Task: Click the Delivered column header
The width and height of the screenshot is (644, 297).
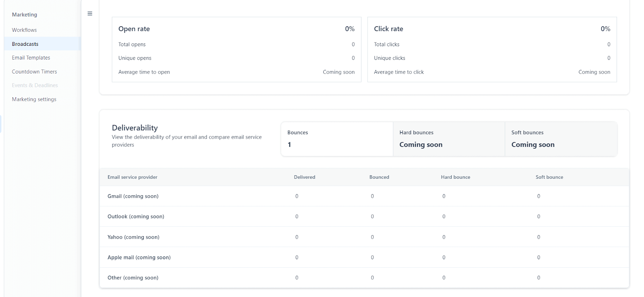Action: tap(304, 177)
